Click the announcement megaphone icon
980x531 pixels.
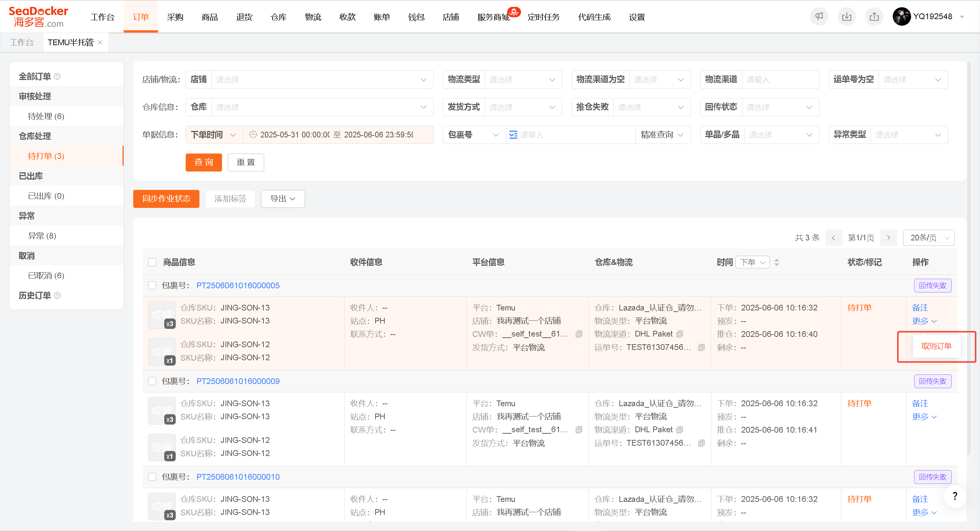(819, 16)
